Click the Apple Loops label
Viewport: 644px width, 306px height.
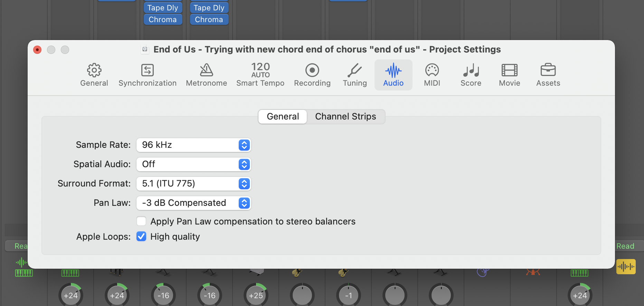(104, 237)
